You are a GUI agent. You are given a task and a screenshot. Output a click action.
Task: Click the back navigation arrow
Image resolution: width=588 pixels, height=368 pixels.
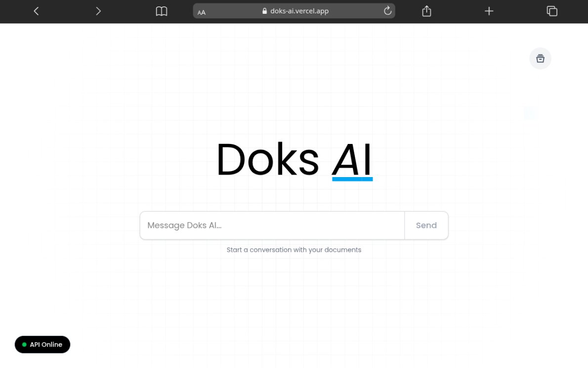[36, 10]
